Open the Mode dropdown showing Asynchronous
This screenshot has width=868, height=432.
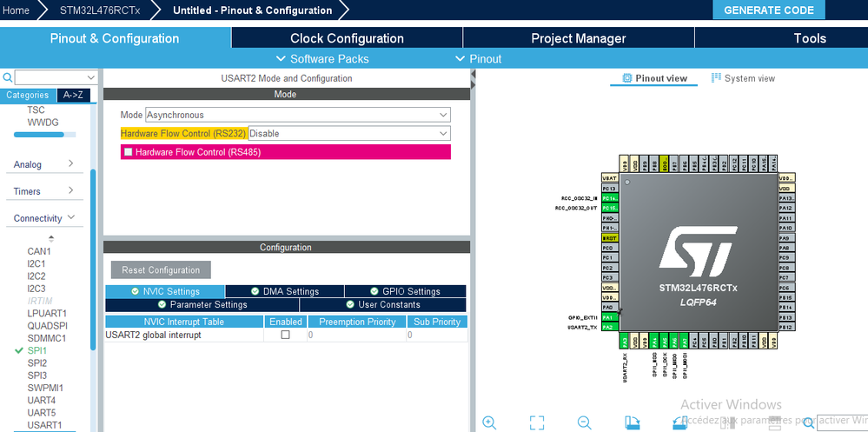click(298, 115)
